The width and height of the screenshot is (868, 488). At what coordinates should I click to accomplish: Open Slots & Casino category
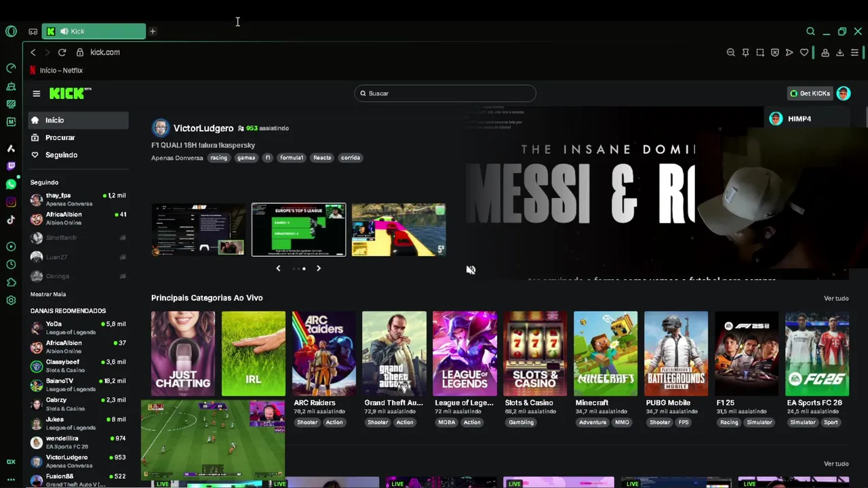(535, 354)
